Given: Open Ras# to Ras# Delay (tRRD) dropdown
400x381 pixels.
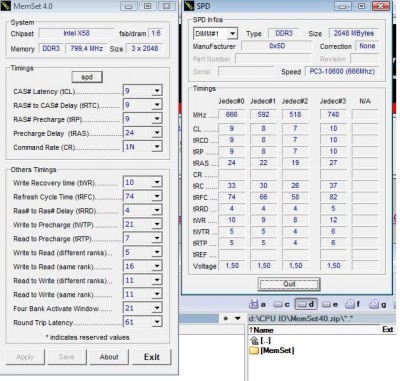Looking at the screenshot, I should click(x=157, y=210).
